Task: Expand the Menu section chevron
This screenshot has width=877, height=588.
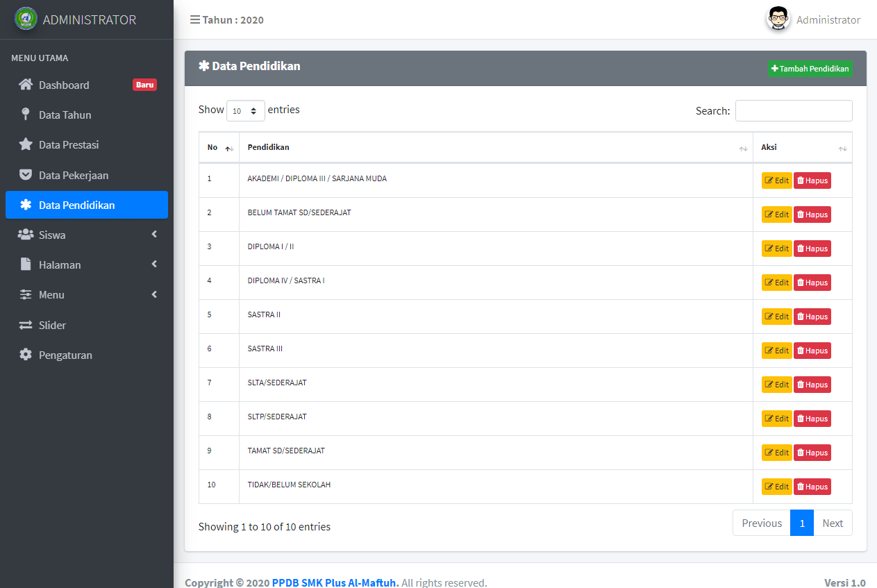Action: (x=154, y=294)
